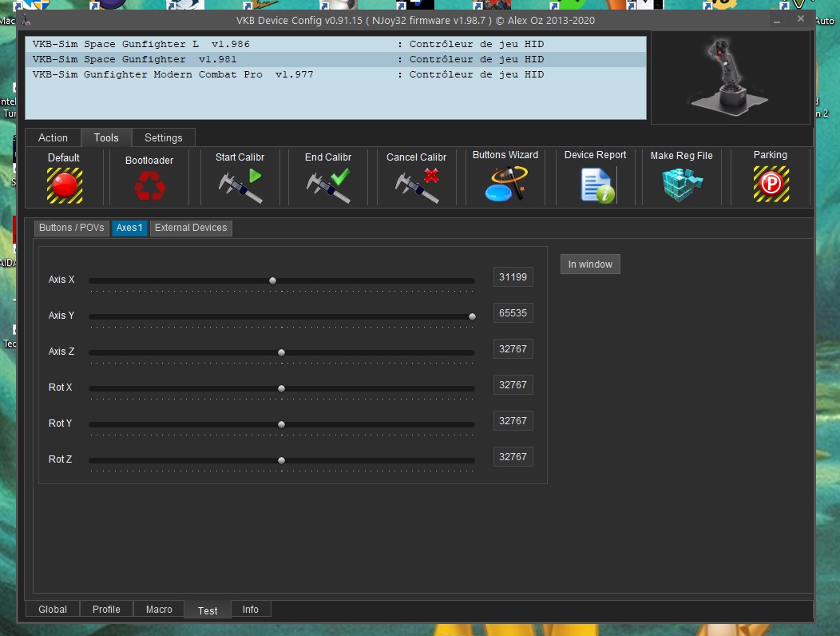Switch to the Macro bottom tab

point(159,609)
